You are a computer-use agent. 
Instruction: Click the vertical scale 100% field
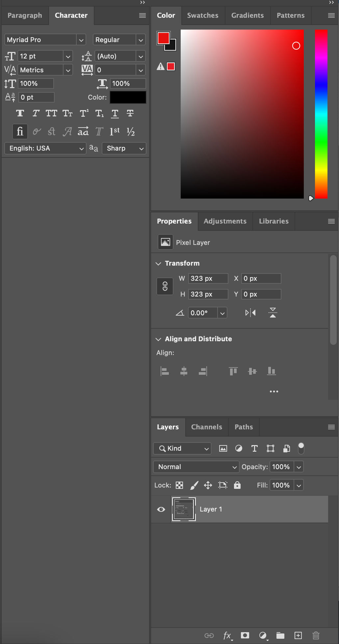(36, 83)
